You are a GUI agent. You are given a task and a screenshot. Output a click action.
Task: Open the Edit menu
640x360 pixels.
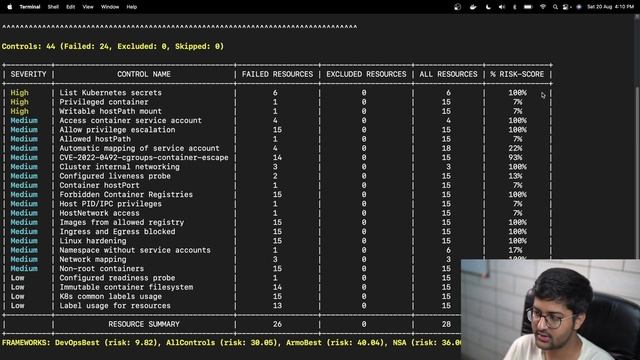[71, 7]
